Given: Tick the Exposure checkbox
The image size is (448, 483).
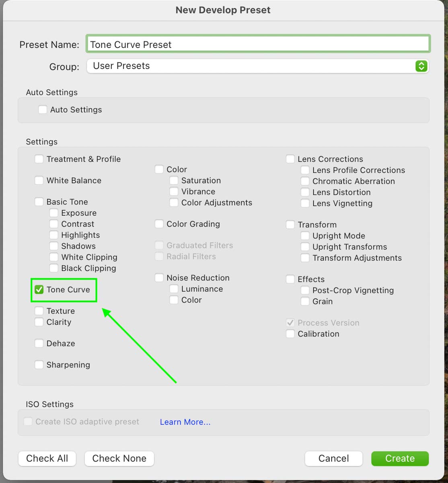Looking at the screenshot, I should (53, 213).
